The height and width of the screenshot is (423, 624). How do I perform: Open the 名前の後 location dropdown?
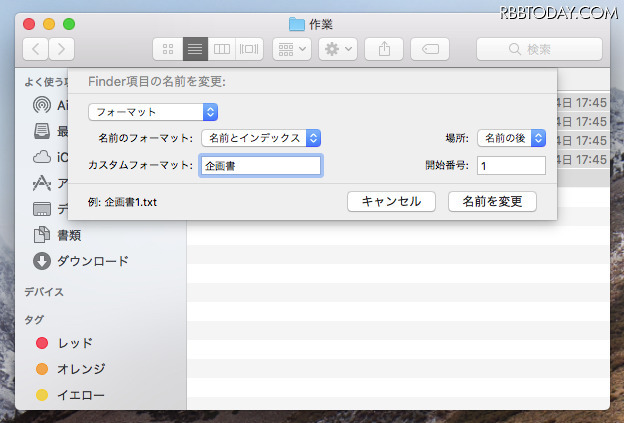coord(511,138)
